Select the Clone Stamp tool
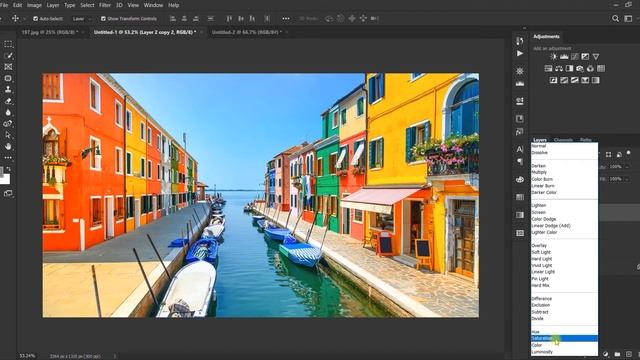This screenshot has height=360, width=640. pos(8,89)
